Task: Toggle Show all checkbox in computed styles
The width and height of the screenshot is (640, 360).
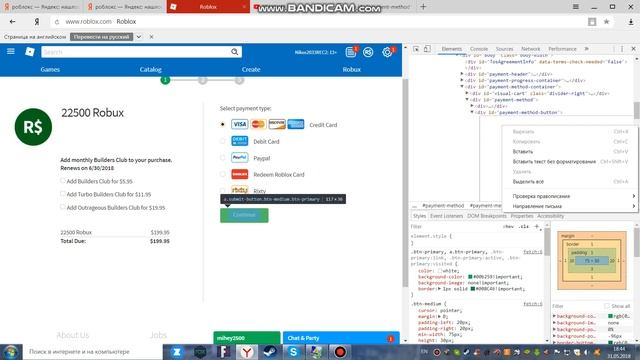Action: coord(607,306)
